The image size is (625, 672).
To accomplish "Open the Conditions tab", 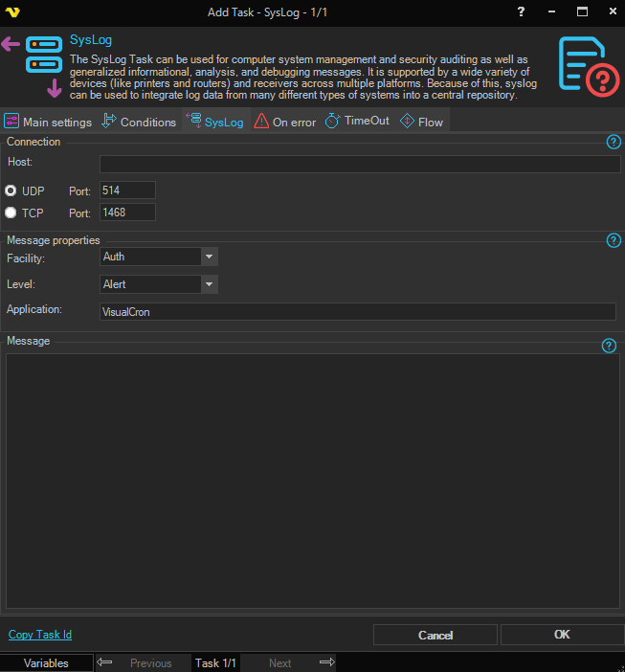I will [139, 122].
